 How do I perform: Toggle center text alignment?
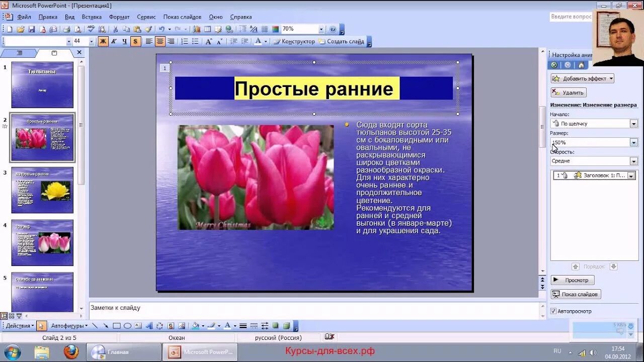click(x=160, y=42)
